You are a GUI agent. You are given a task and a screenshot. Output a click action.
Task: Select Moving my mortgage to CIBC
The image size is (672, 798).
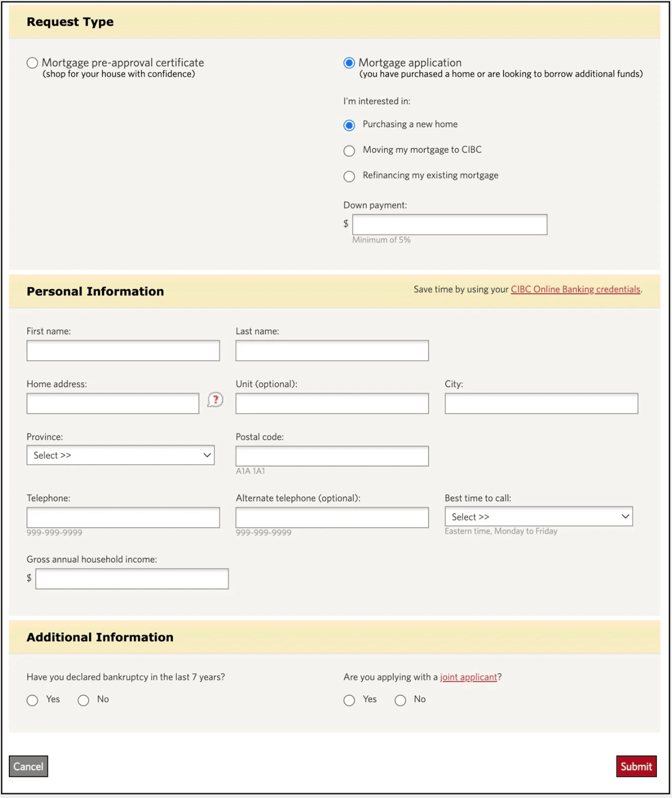tap(349, 151)
